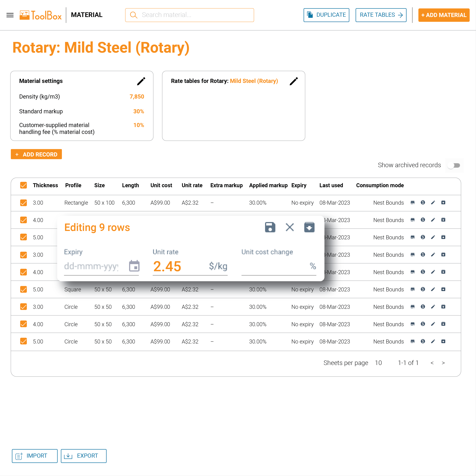Open Sheets per page dropdown
This screenshot has height=476, width=476.
(x=378, y=363)
